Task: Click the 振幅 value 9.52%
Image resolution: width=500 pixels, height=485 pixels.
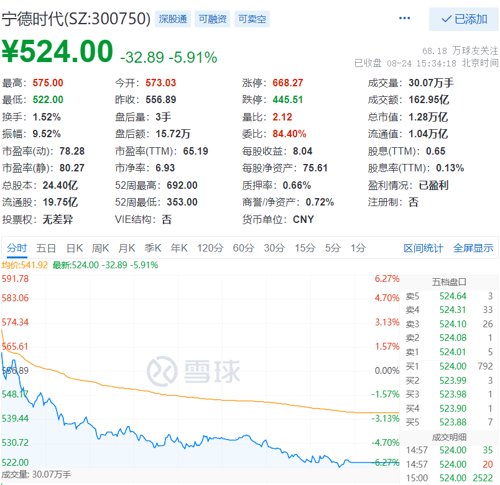Action: [x=47, y=134]
